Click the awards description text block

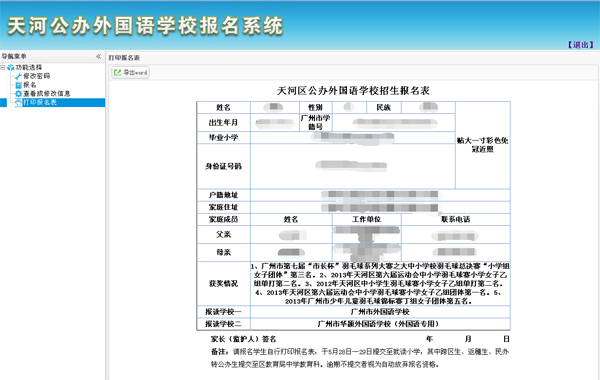(x=380, y=283)
